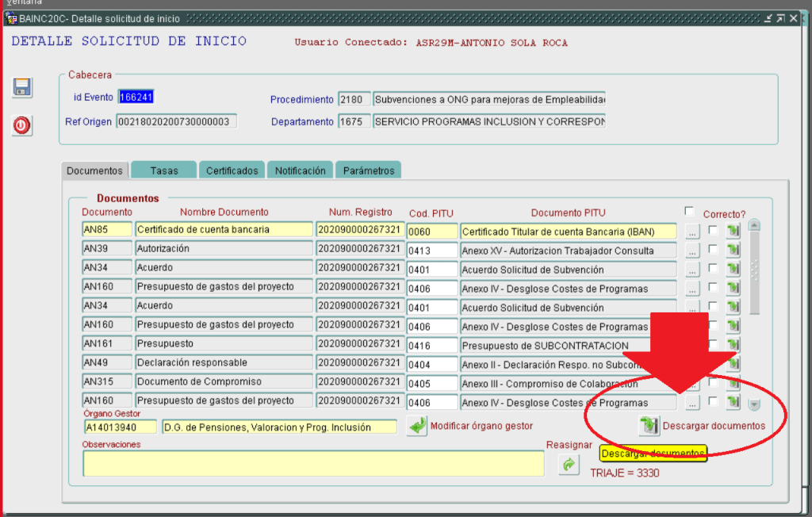
Task: Check Correcto box for Certificado de cuenta bancaria
Action: (714, 230)
